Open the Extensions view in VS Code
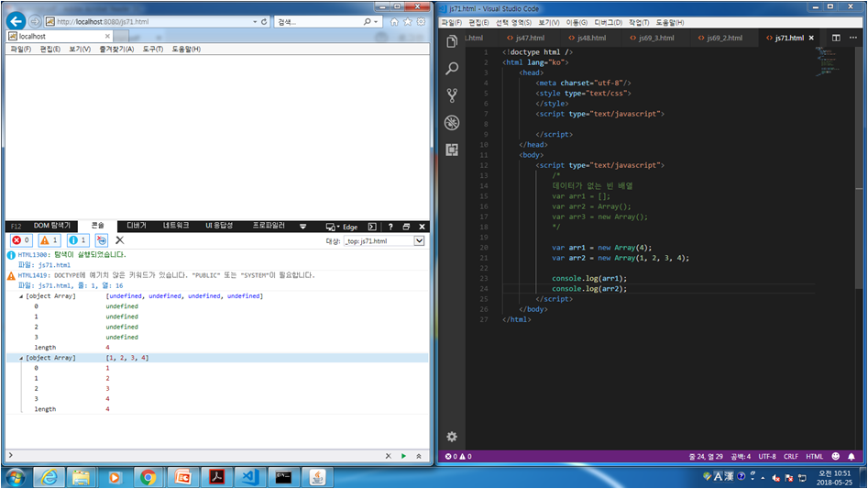The height and width of the screenshot is (489, 868). pyautogui.click(x=452, y=150)
